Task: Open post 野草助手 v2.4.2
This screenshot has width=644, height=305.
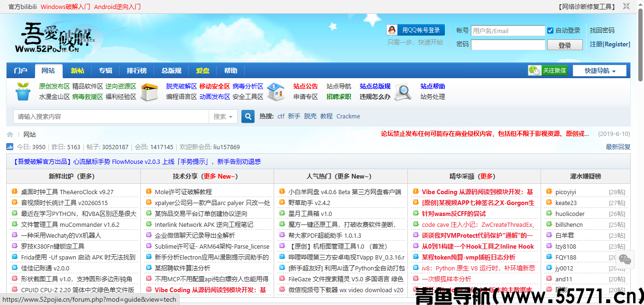Action: pos(310,203)
